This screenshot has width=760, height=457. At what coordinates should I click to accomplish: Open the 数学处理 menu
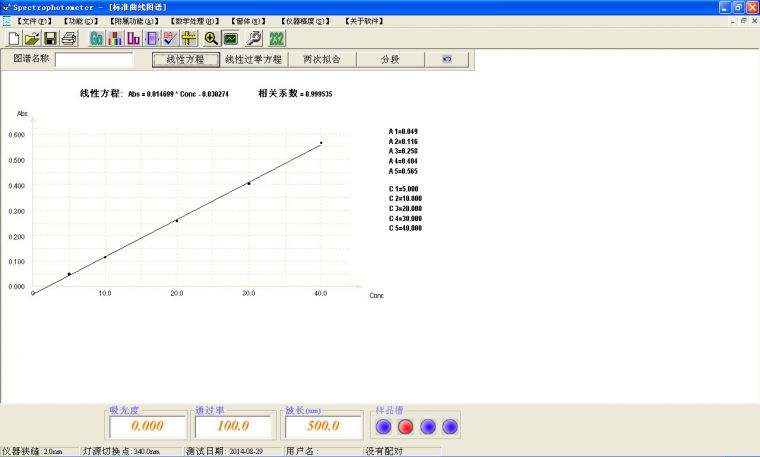coord(193,20)
